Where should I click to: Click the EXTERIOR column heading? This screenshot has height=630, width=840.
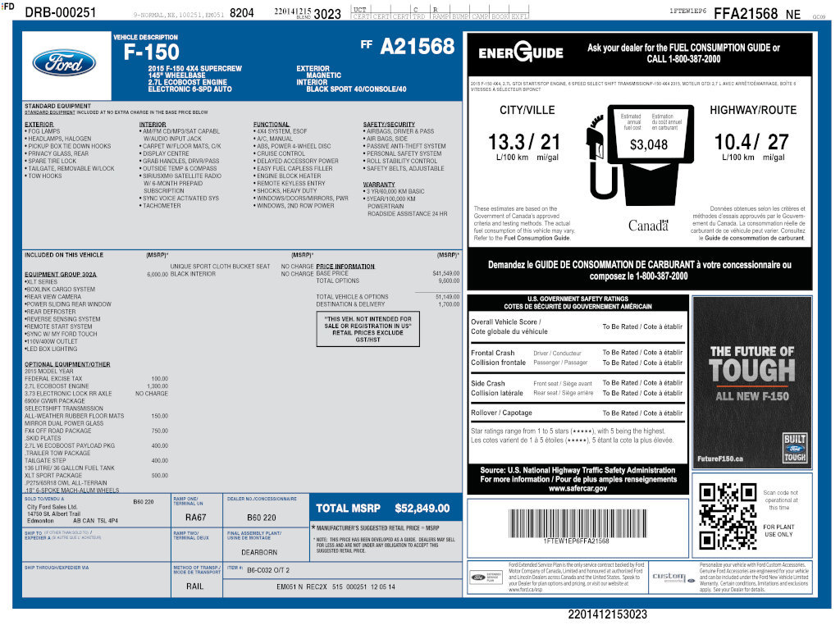pos(39,125)
